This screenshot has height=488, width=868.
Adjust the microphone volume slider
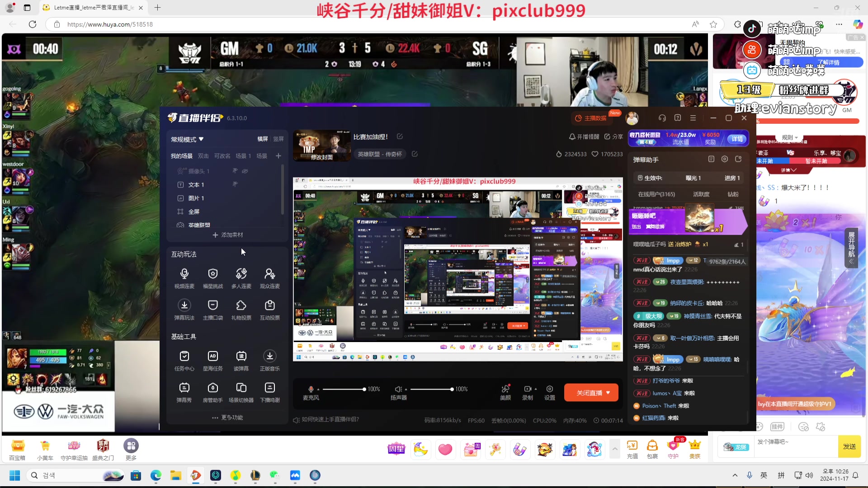(x=344, y=389)
